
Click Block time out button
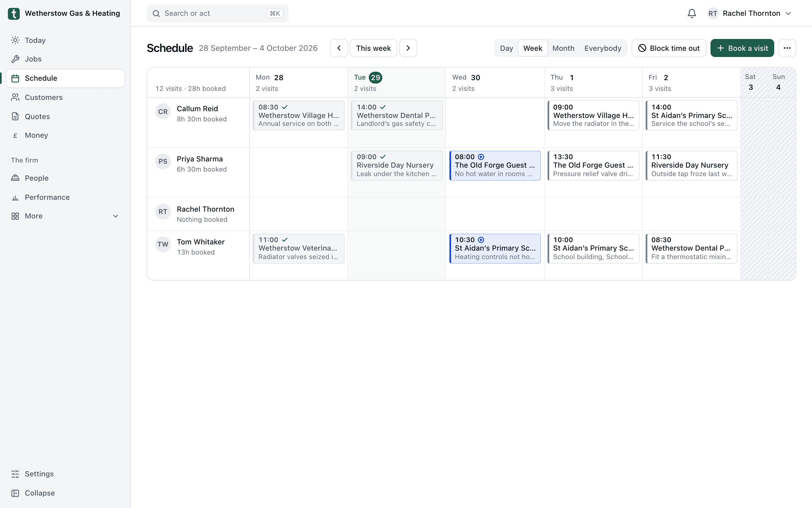[x=669, y=48]
